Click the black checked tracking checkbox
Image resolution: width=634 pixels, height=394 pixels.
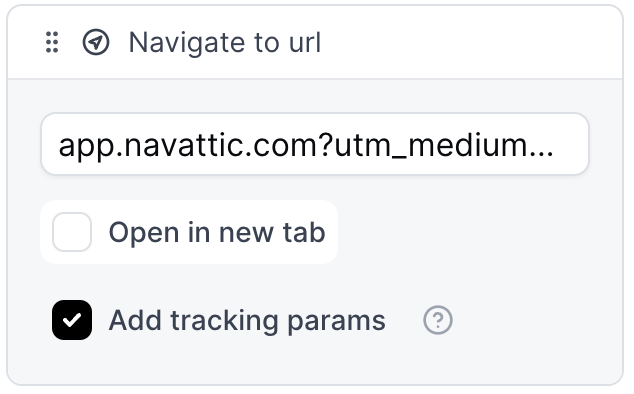[72, 320]
